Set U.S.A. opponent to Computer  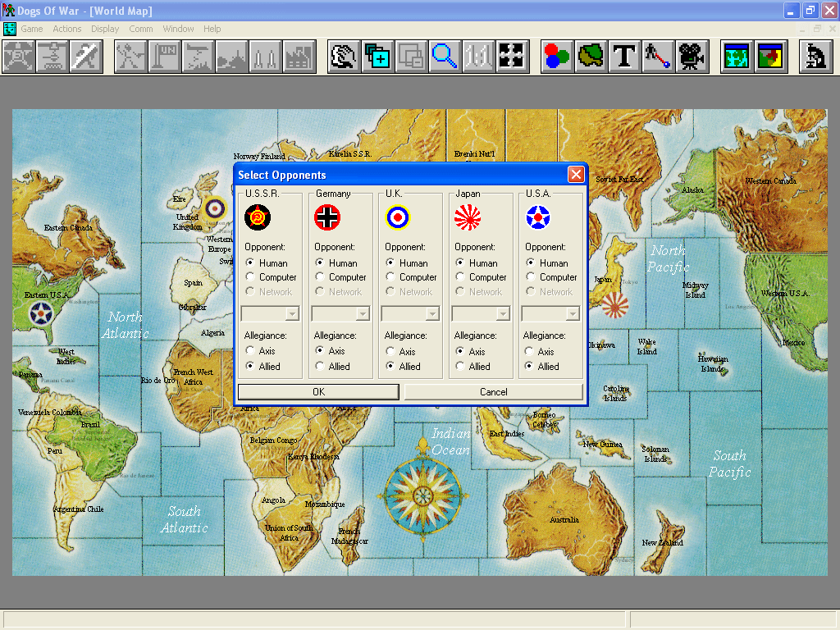[551, 277]
